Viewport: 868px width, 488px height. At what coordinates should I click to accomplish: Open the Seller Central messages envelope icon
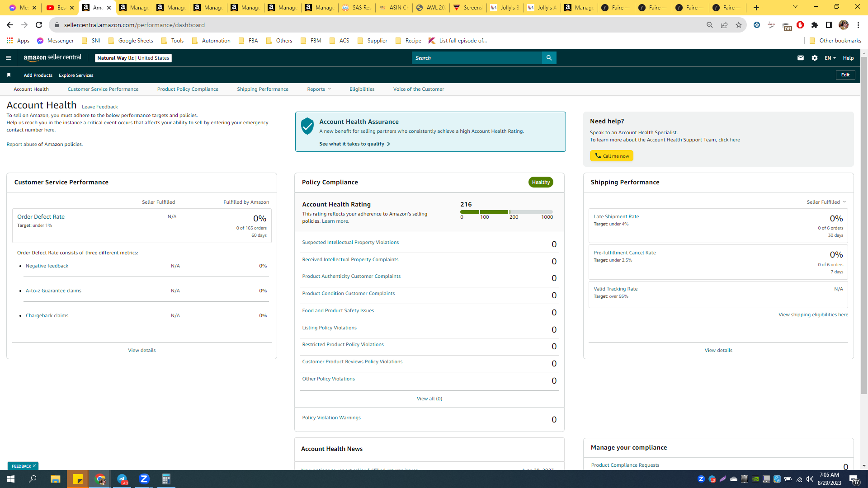(x=801, y=58)
